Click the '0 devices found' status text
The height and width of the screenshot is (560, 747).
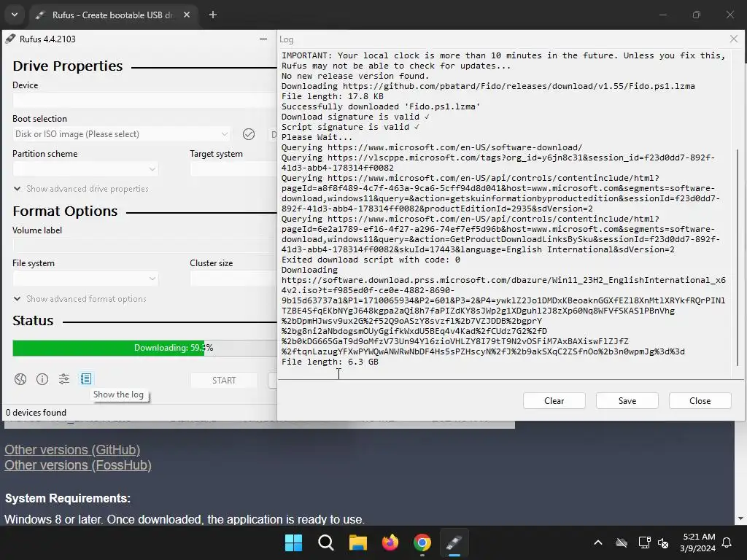click(36, 413)
